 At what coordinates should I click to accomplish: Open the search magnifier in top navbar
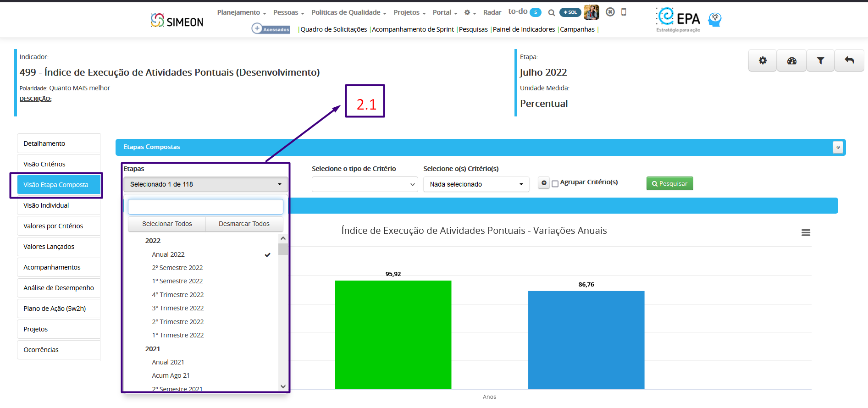[552, 13]
